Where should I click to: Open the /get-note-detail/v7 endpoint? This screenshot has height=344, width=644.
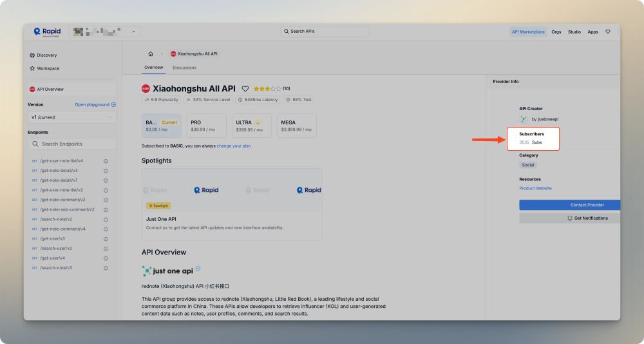(x=59, y=180)
